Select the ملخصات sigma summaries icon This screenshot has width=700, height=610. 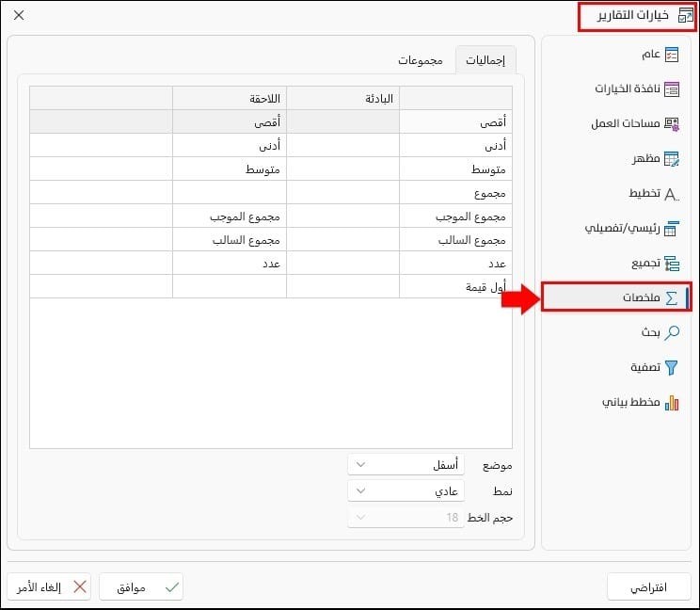click(x=672, y=297)
